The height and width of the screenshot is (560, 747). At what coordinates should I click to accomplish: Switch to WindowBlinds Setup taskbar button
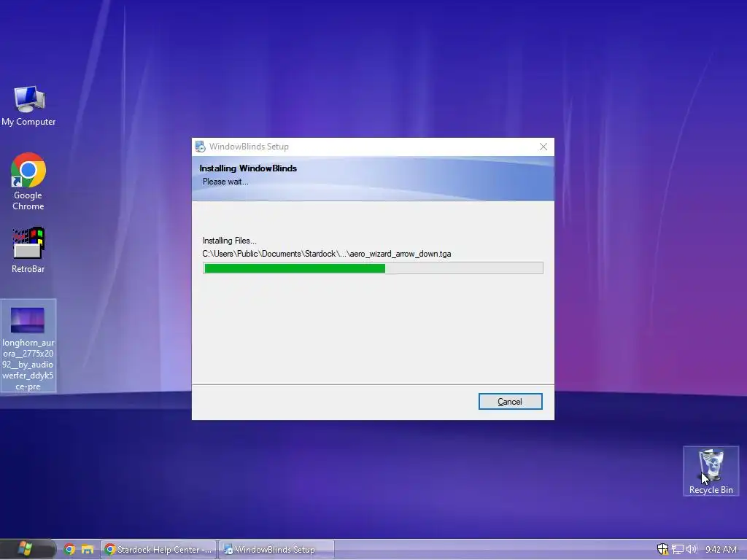click(x=276, y=550)
